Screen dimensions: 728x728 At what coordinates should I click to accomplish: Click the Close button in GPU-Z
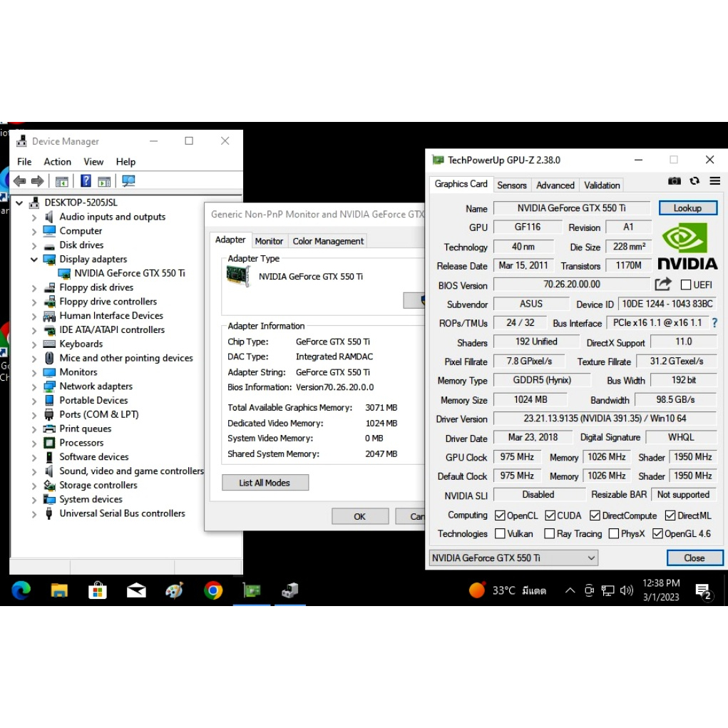point(694,558)
